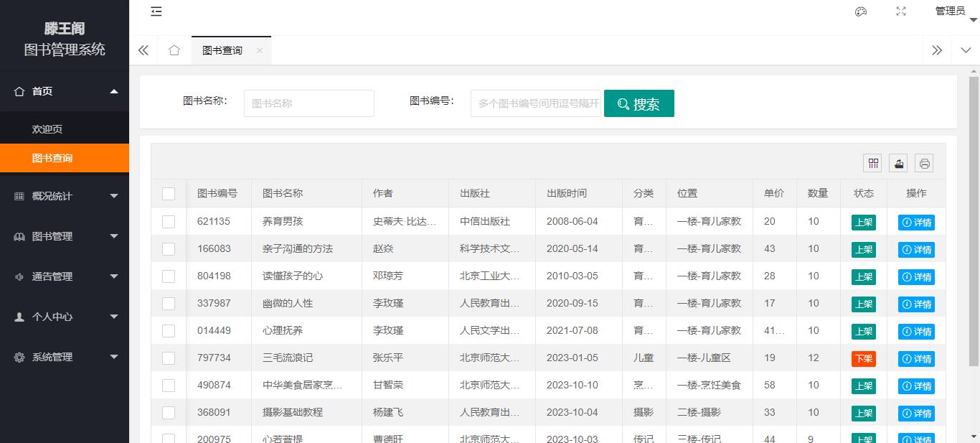This screenshot has height=443, width=980.
Task: Click the export icon in table toolbar
Action: point(898,163)
